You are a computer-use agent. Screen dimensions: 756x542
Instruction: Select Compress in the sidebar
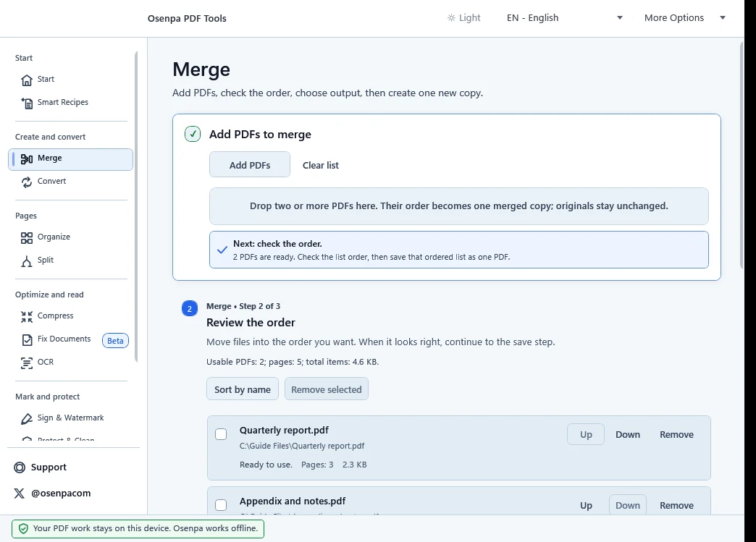[71, 316]
